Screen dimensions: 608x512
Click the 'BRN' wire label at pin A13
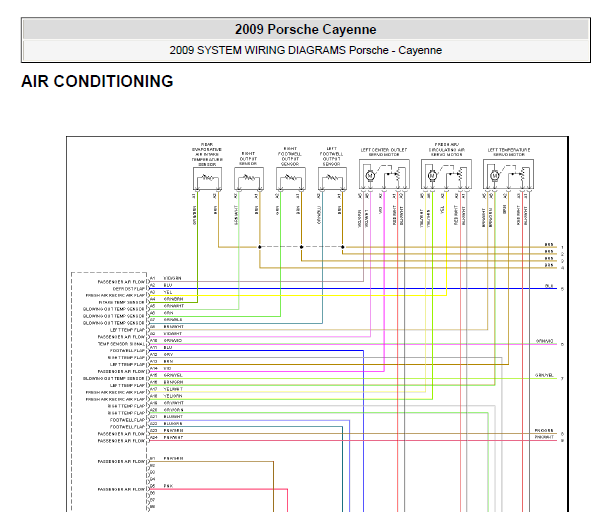coord(168,362)
